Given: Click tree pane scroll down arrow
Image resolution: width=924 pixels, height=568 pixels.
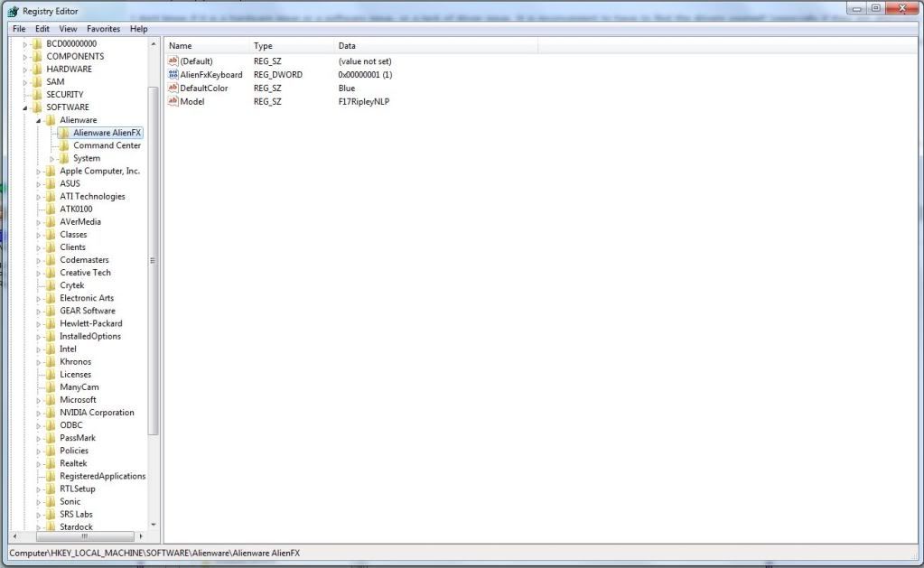Looking at the screenshot, I should click(154, 525).
